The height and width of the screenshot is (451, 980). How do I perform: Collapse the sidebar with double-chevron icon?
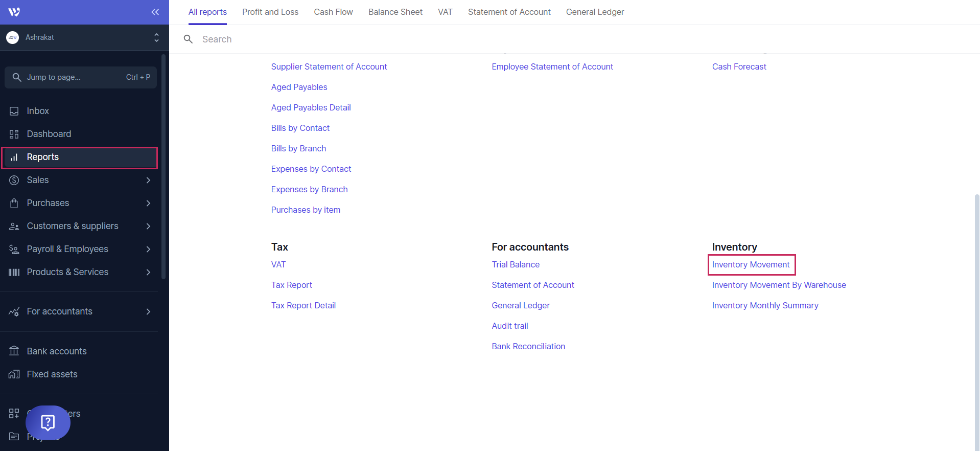point(155,12)
